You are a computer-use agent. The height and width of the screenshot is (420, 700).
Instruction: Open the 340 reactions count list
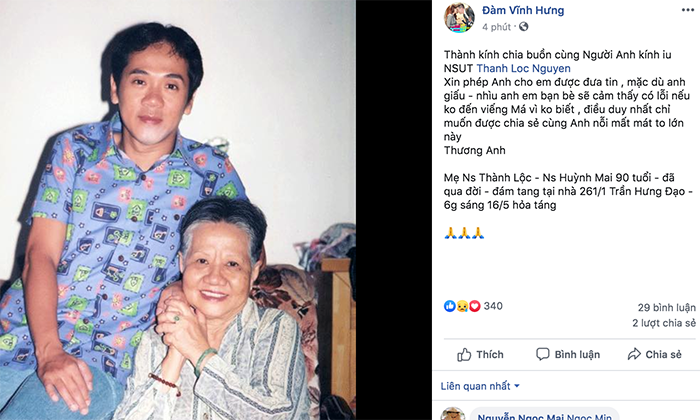(x=493, y=306)
